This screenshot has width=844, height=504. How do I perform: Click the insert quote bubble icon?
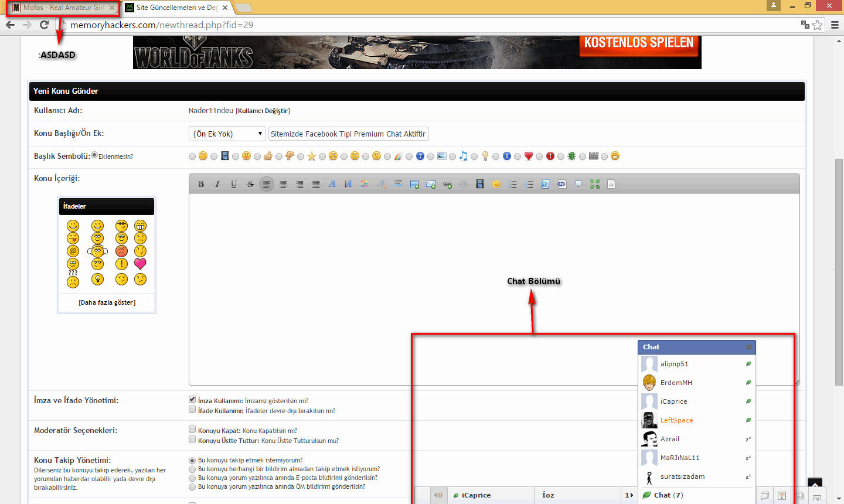[x=578, y=184]
